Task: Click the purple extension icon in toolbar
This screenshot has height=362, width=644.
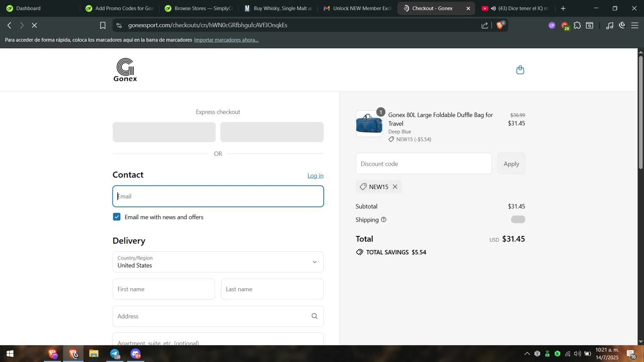Action: (x=552, y=26)
